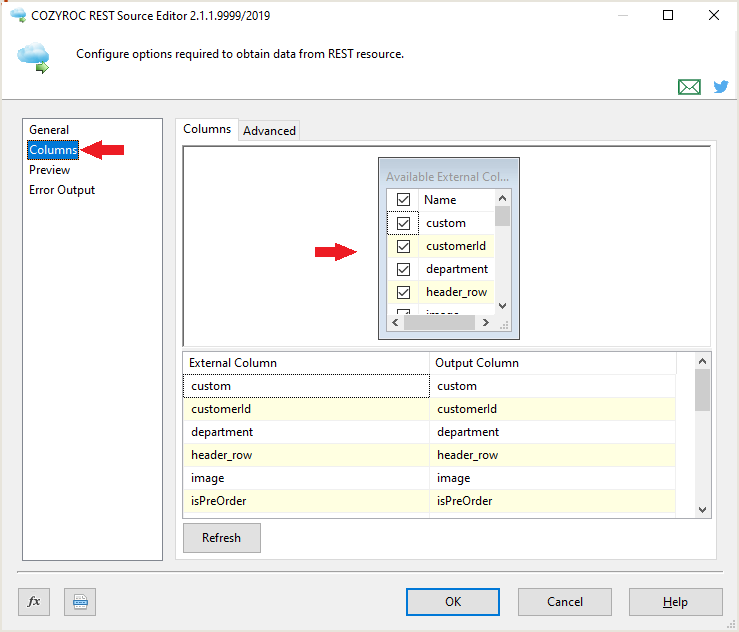This screenshot has width=739, height=632.
Task: Select the department External Column cell
Action: click(306, 432)
